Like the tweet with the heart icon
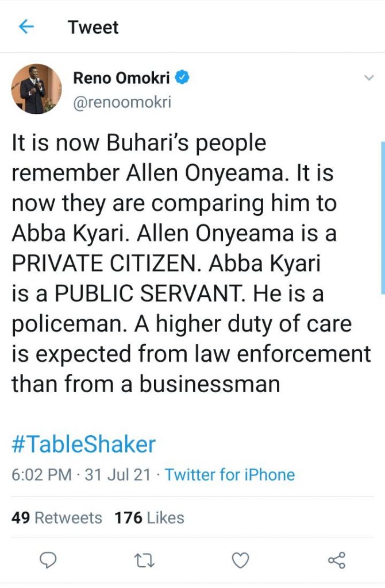 pyautogui.click(x=241, y=560)
